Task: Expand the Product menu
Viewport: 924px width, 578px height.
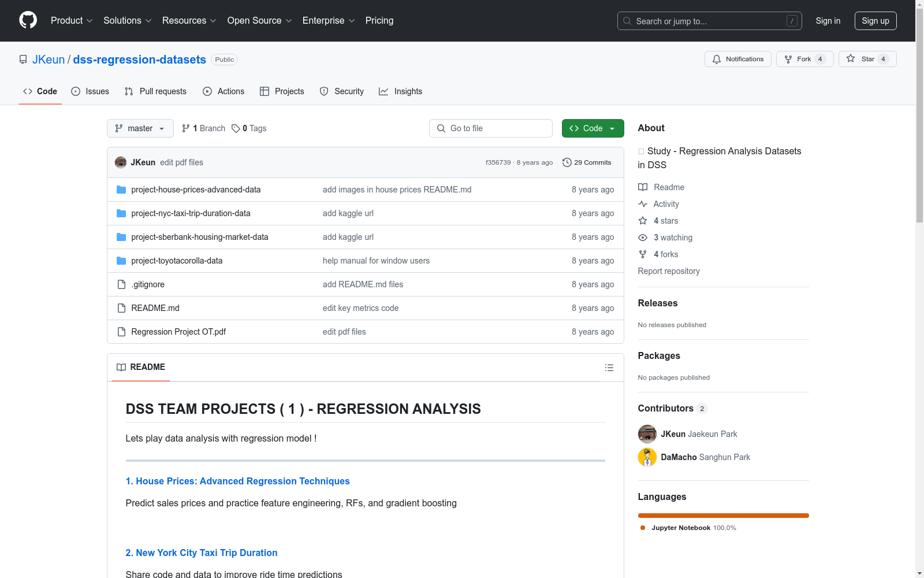Action: [72, 20]
